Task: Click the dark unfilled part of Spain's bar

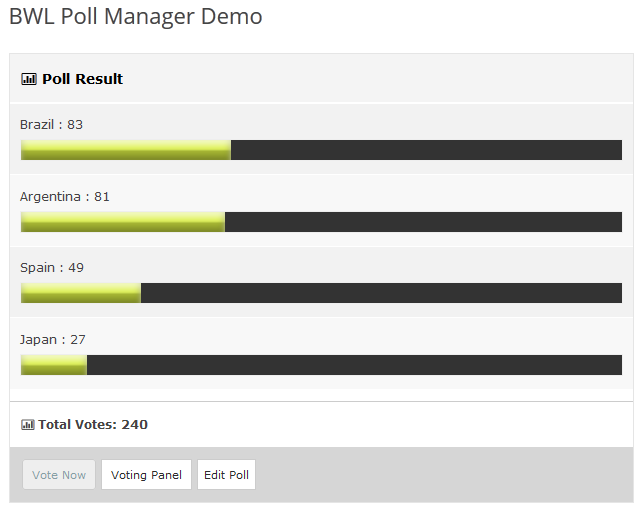Action: (381, 293)
